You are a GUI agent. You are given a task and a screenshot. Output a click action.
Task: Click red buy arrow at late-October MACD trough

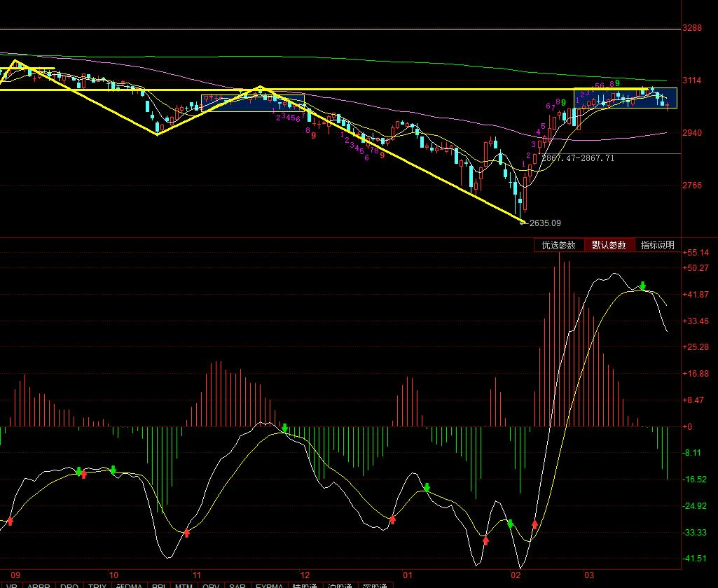187,533
